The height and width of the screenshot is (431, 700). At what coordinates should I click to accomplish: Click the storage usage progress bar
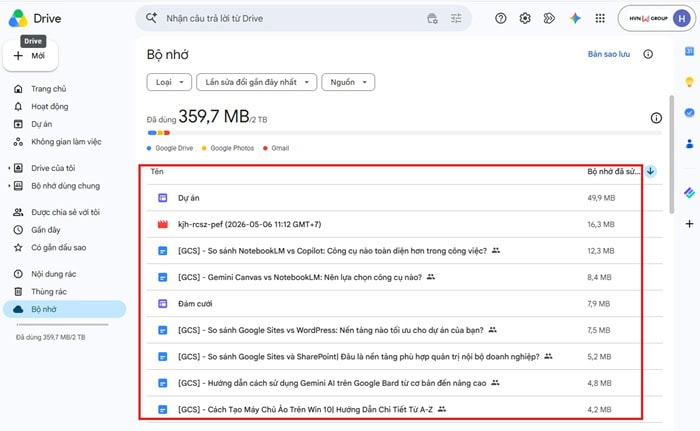tap(404, 133)
